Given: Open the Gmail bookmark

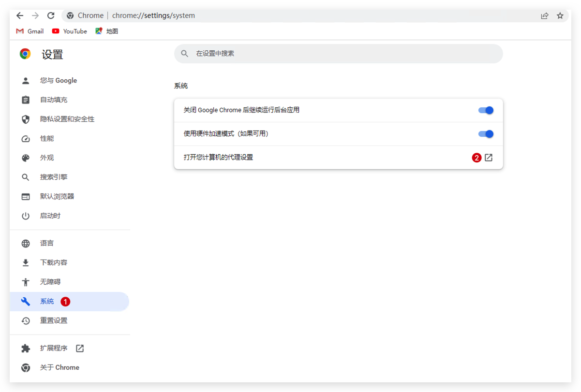Looking at the screenshot, I should [30, 31].
